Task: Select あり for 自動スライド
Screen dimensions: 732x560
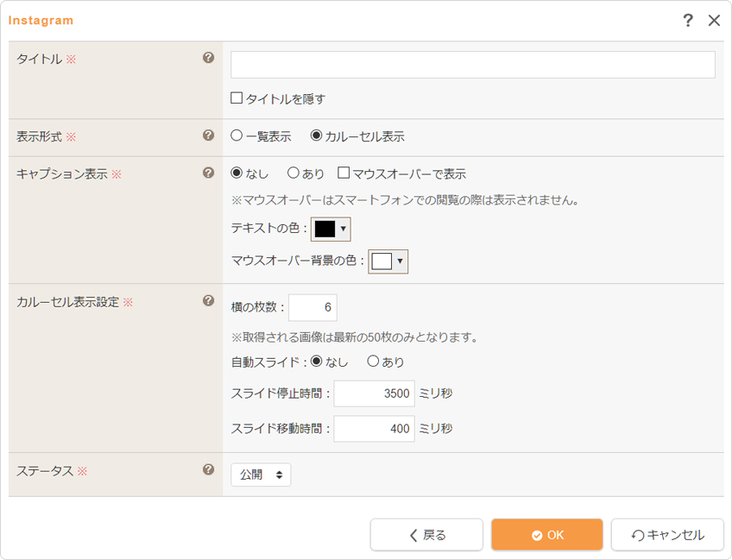Action: (x=373, y=362)
